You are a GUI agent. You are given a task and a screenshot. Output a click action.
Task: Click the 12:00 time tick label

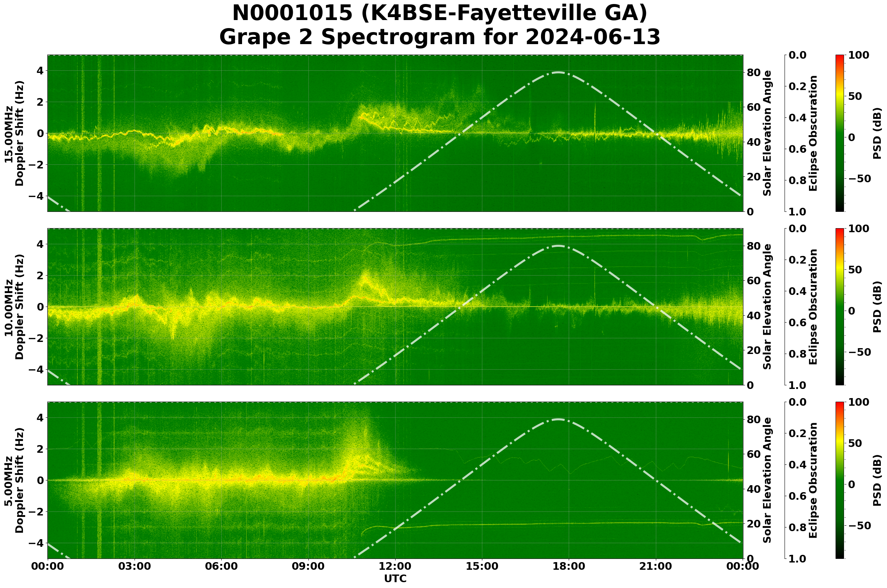tap(395, 566)
